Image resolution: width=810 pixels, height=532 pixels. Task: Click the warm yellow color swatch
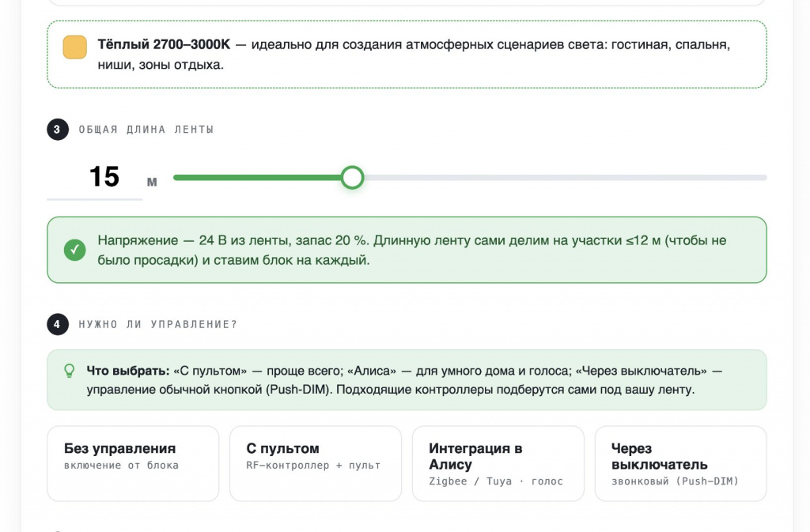pyautogui.click(x=75, y=47)
